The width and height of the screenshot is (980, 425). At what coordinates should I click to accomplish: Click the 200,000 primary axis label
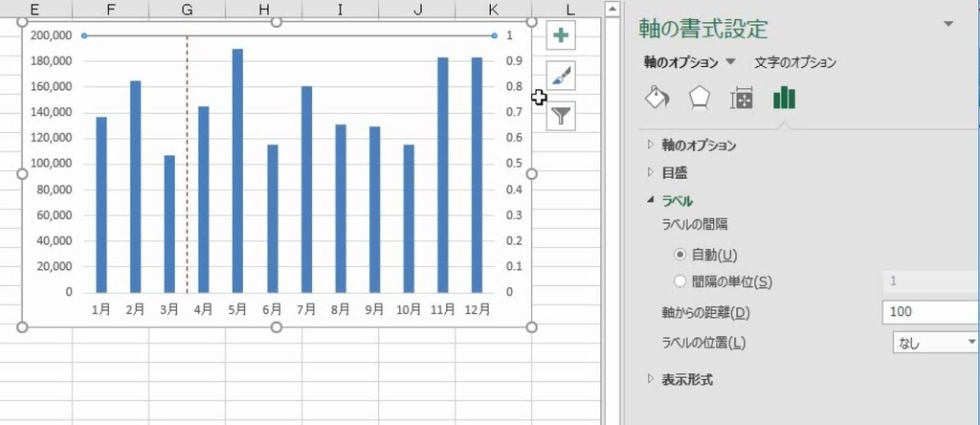pos(52,35)
